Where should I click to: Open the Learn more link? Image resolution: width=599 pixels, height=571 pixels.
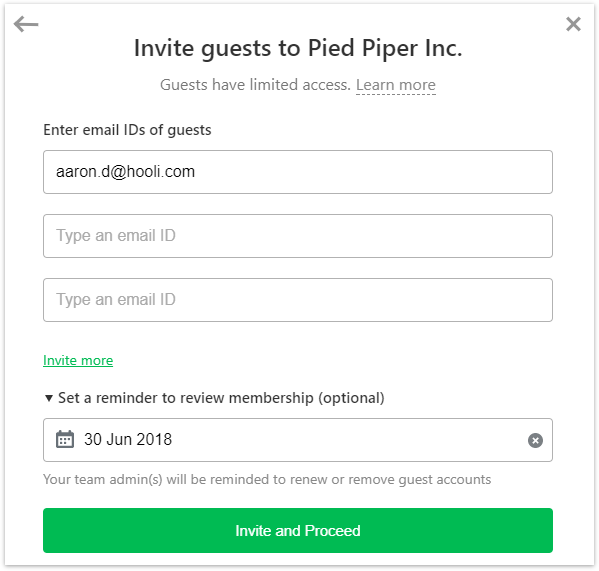[396, 85]
